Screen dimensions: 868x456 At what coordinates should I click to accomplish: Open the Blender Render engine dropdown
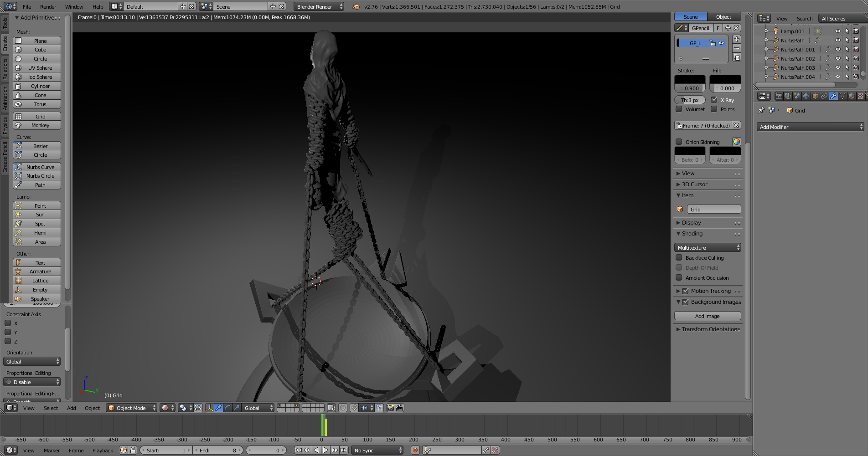coord(319,6)
